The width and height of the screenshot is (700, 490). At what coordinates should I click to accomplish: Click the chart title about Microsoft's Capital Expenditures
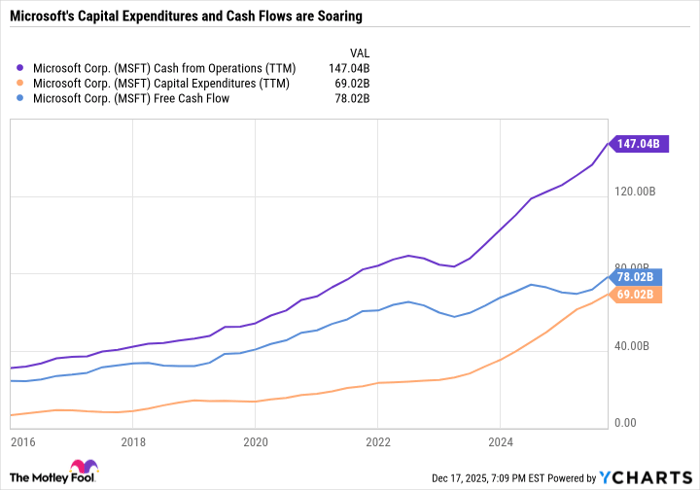(185, 16)
